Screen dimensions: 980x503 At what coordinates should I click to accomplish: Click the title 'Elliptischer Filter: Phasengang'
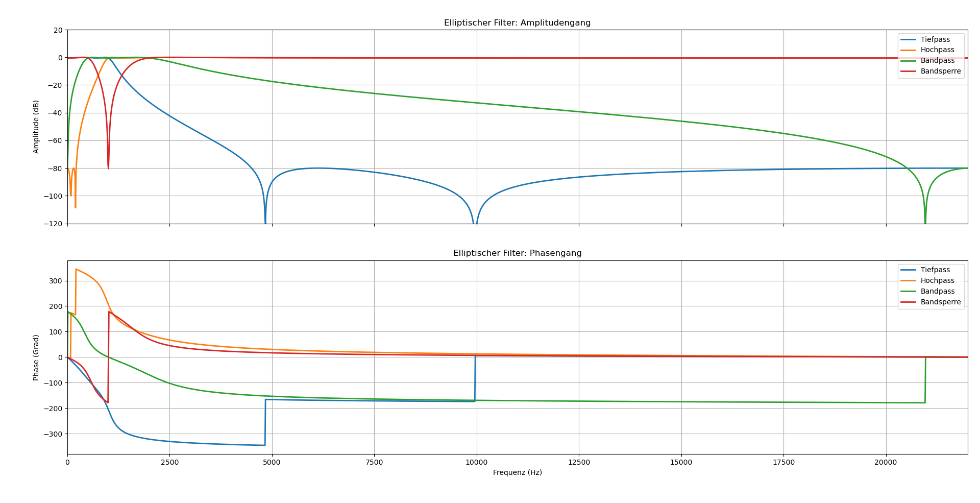[x=517, y=253]
